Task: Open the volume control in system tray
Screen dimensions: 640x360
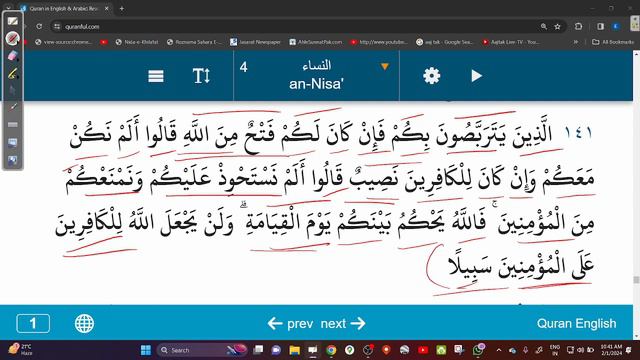Action: point(580,350)
